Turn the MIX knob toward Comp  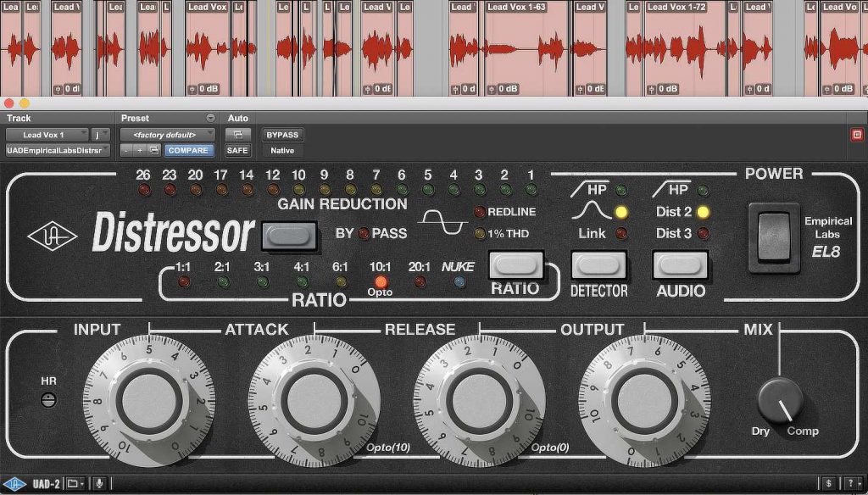click(781, 400)
